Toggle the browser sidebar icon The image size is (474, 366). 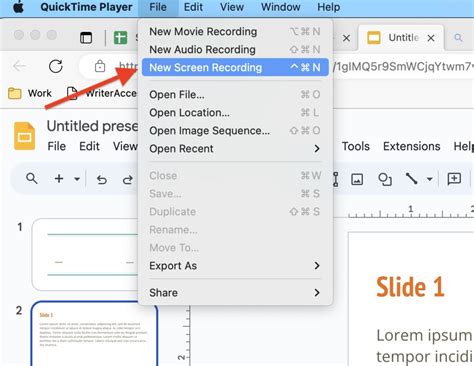coord(86,38)
